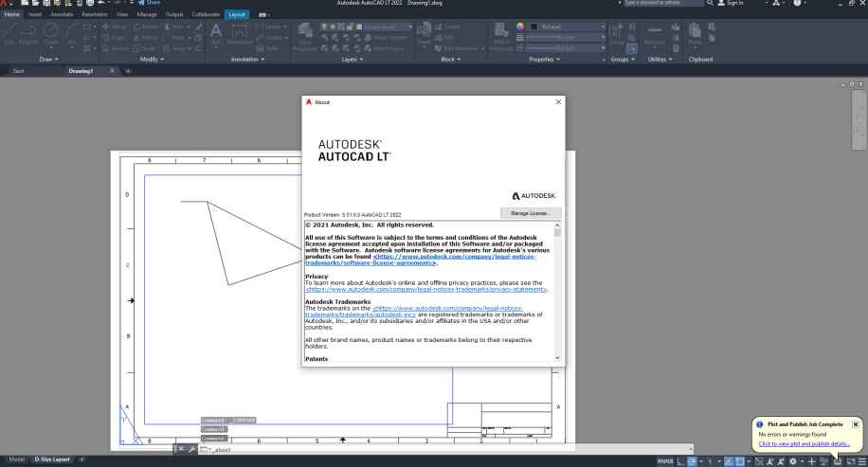This screenshot has width=868, height=467.
Task: Click the workspace switching gear icon
Action: tap(792, 460)
